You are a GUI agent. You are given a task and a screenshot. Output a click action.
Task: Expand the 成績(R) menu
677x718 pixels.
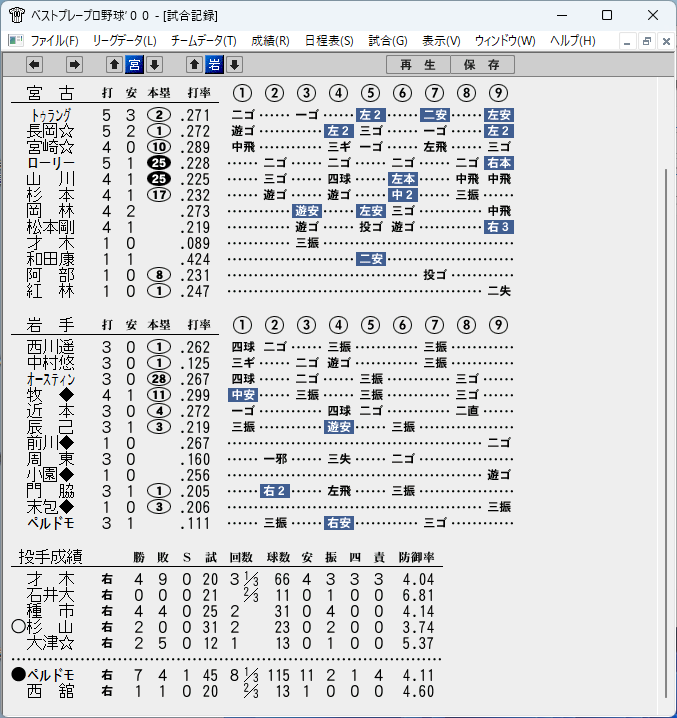click(270, 41)
